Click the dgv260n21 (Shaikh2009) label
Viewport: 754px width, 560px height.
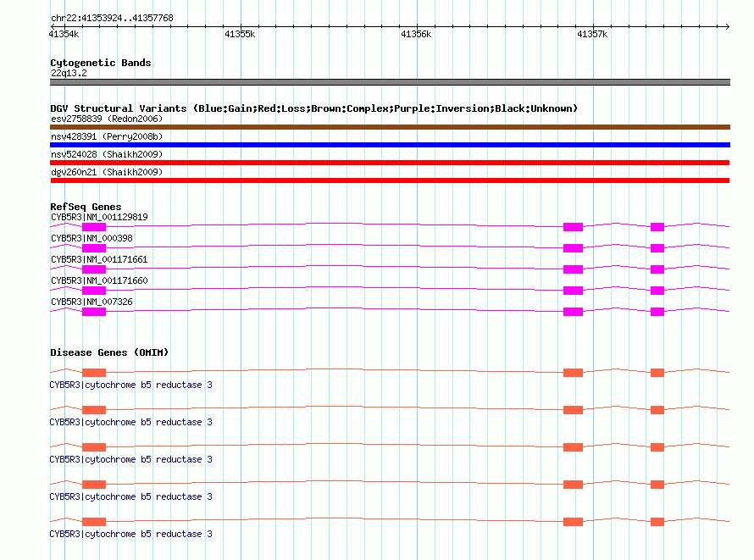tap(107, 172)
